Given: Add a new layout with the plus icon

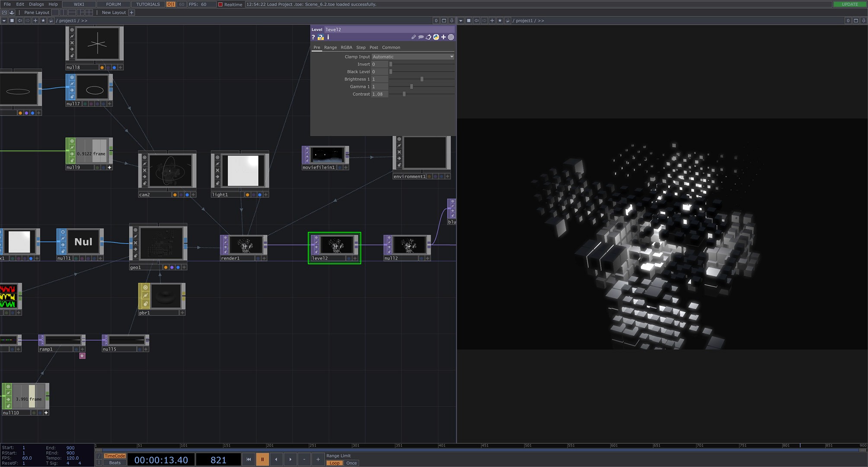Looking at the screenshot, I should point(132,13).
